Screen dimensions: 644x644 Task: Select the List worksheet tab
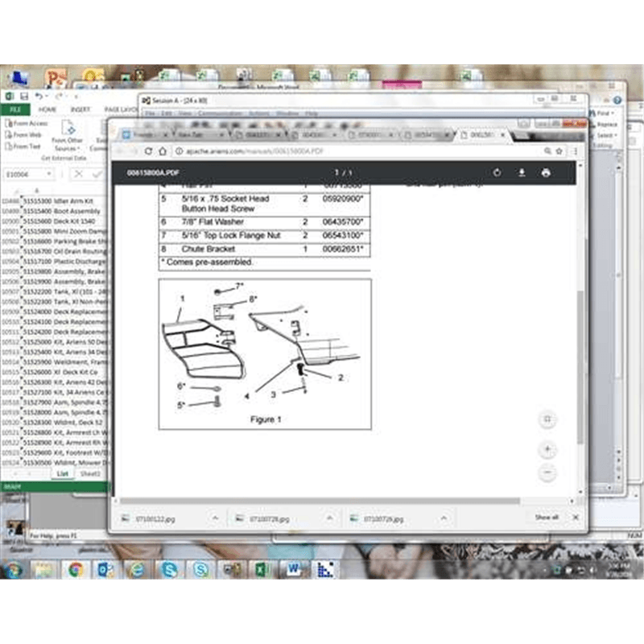point(63,474)
